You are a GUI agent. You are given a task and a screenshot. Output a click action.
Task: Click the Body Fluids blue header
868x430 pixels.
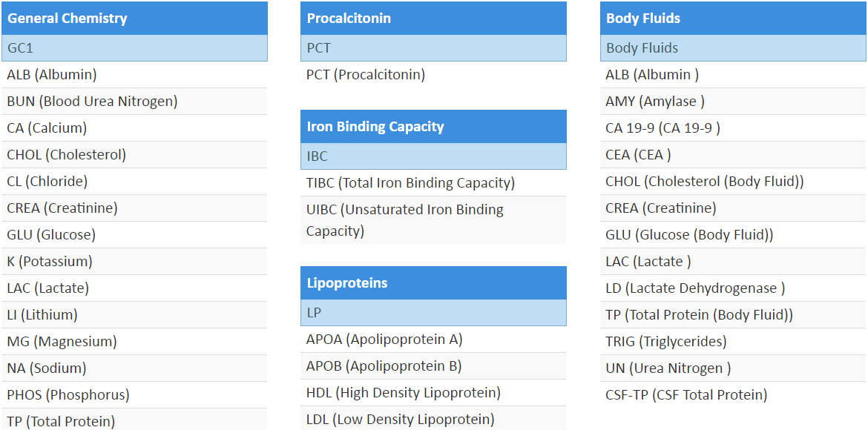click(x=732, y=19)
